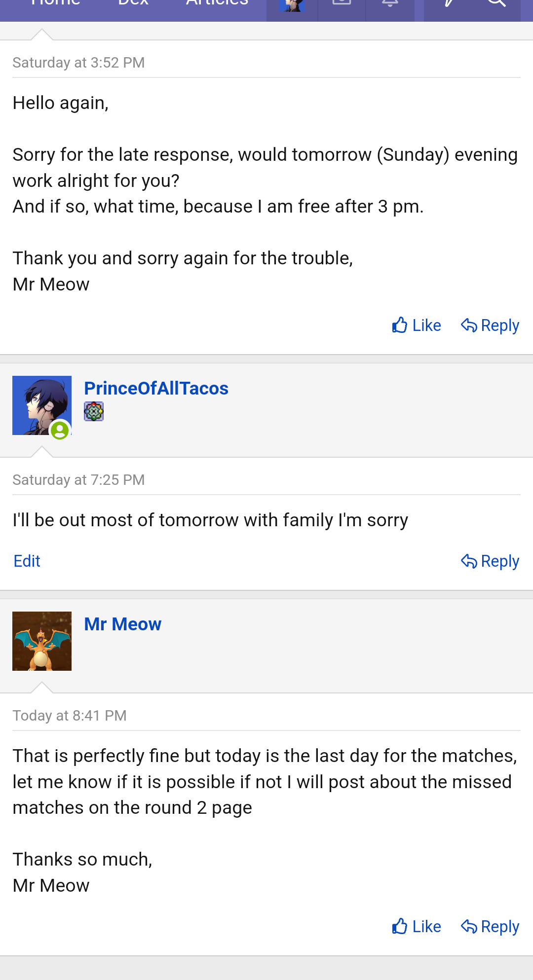
Task: Reply to PrinceOfAllTacos' 7:25 PM post
Action: 490,561
